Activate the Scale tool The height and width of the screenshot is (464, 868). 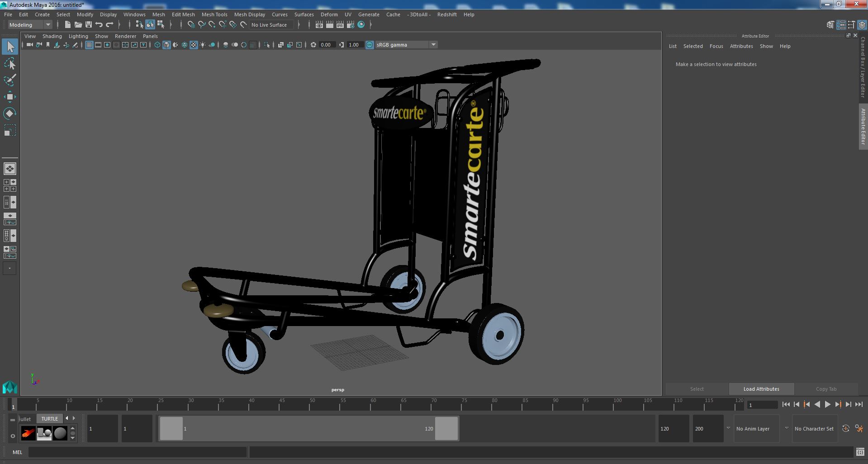pyautogui.click(x=10, y=130)
